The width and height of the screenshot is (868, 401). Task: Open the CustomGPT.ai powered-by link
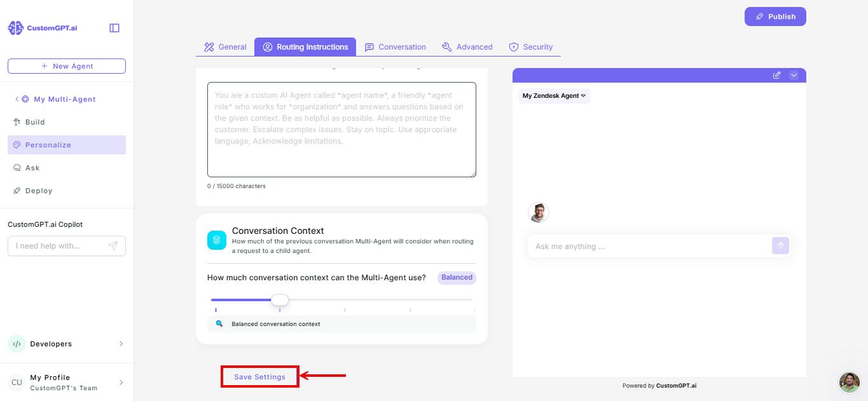(677, 386)
